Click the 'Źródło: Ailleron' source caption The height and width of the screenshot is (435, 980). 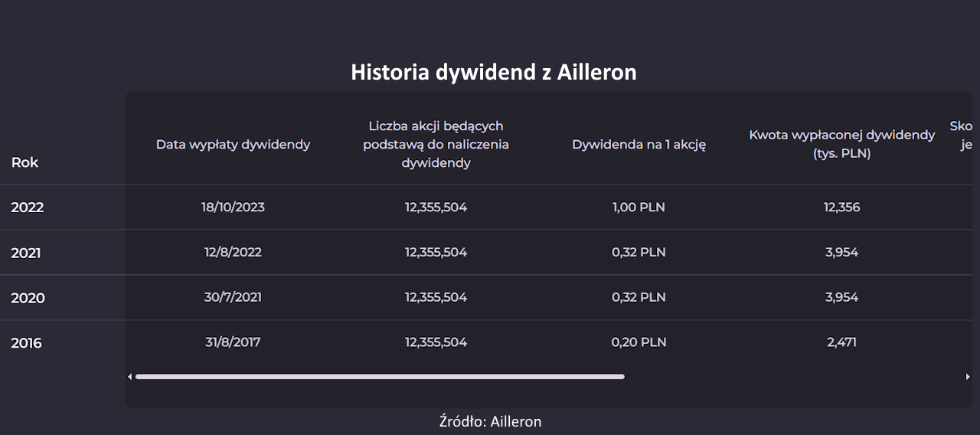tap(490, 422)
